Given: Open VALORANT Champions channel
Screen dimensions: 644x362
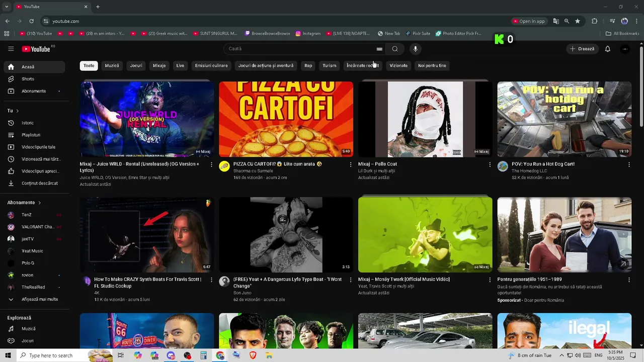Looking at the screenshot, I should click(34, 227).
